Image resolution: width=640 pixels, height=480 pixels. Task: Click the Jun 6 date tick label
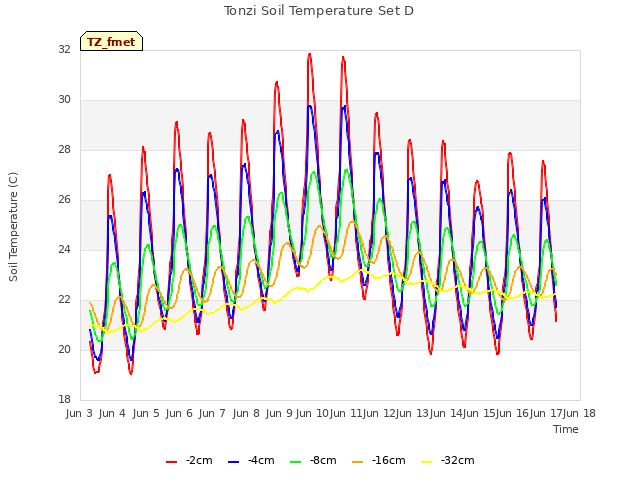pos(179,413)
